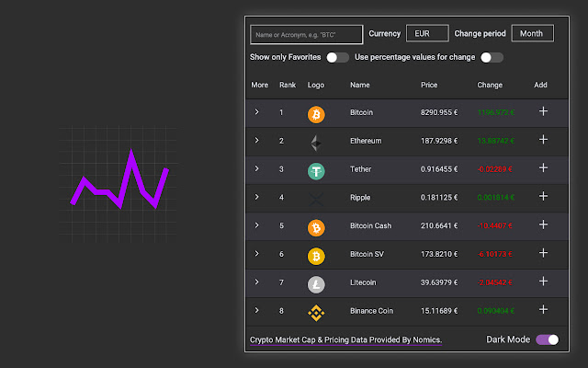Image resolution: width=588 pixels, height=368 pixels.
Task: Add Bitcoin SV to favorites with plus icon
Action: tap(543, 253)
